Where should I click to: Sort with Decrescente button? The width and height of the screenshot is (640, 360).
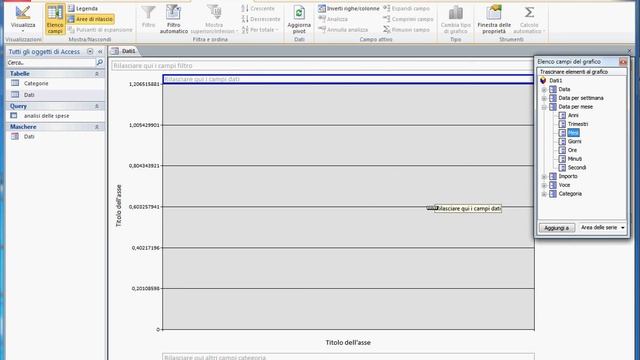click(260, 19)
